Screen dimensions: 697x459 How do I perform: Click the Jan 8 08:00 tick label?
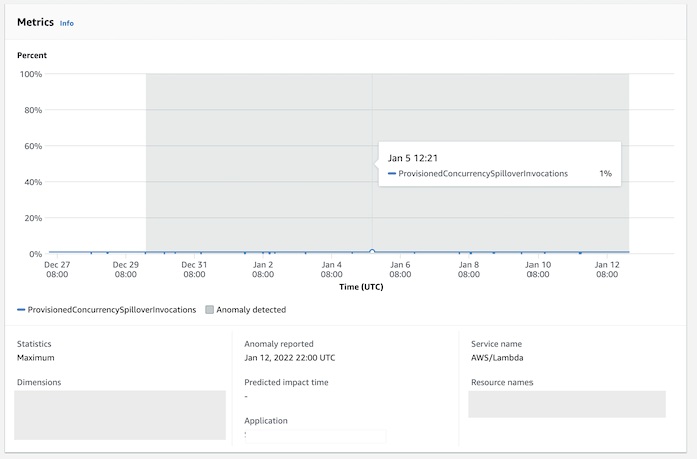click(x=469, y=269)
